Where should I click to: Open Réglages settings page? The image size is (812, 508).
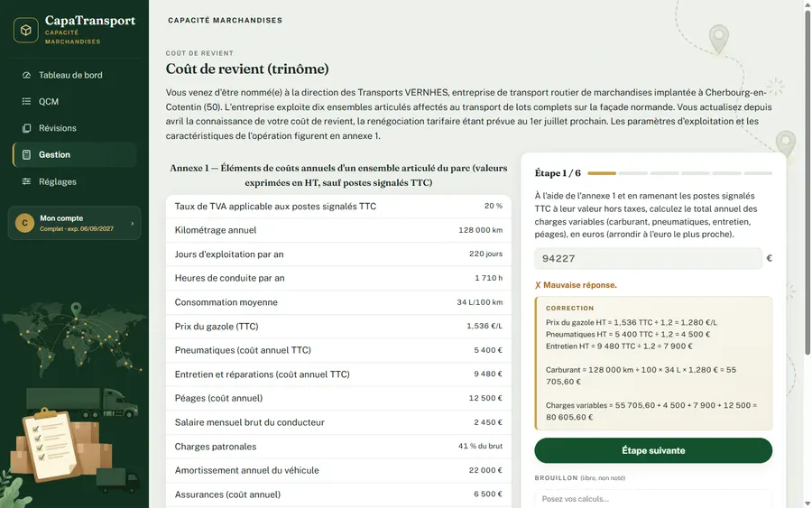(75, 181)
